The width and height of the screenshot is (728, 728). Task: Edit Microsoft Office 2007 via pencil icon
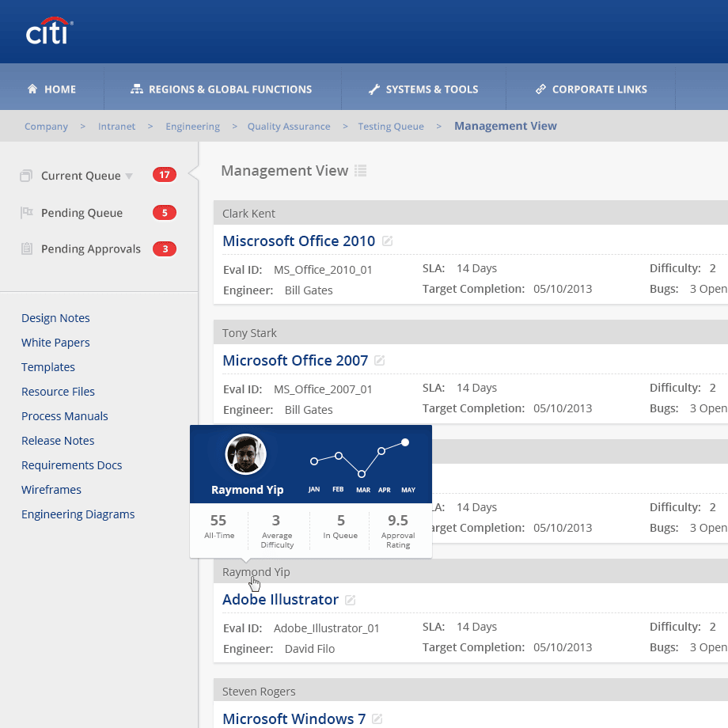coord(379,360)
